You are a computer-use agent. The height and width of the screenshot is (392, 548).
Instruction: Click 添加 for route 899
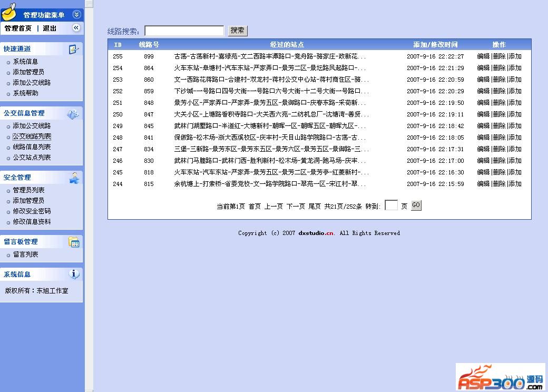tap(515, 56)
